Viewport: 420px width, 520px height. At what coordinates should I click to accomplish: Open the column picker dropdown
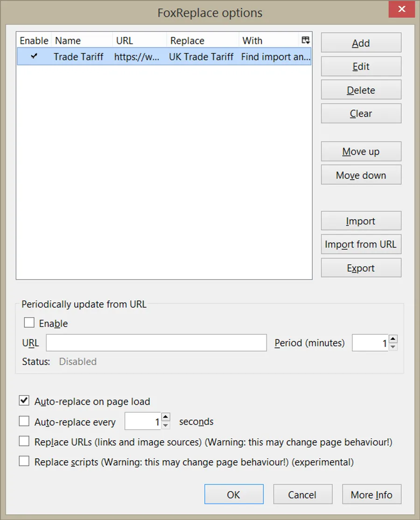click(307, 40)
